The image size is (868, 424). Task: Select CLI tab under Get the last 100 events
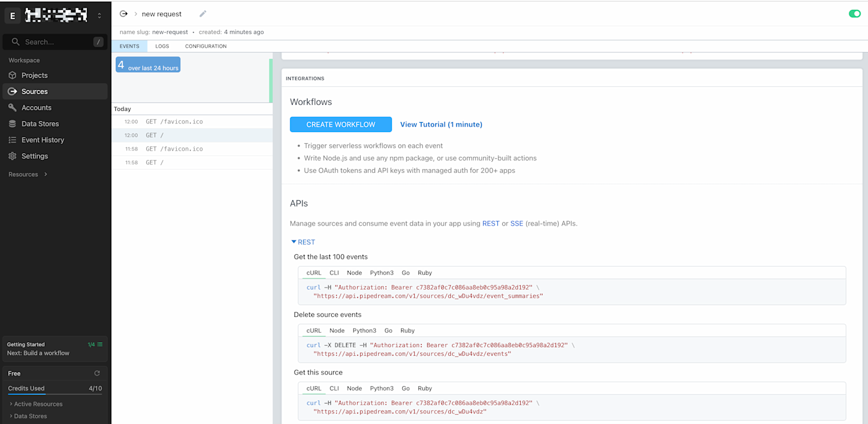click(334, 273)
